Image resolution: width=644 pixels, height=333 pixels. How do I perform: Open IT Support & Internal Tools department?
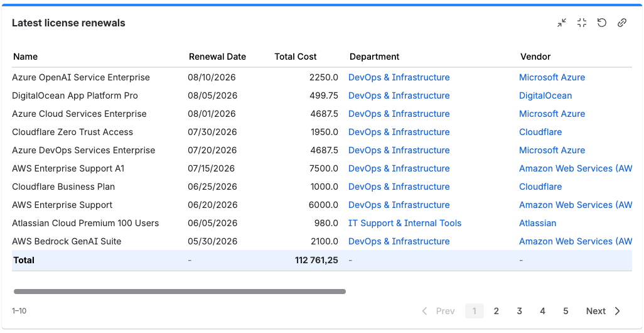(x=405, y=223)
